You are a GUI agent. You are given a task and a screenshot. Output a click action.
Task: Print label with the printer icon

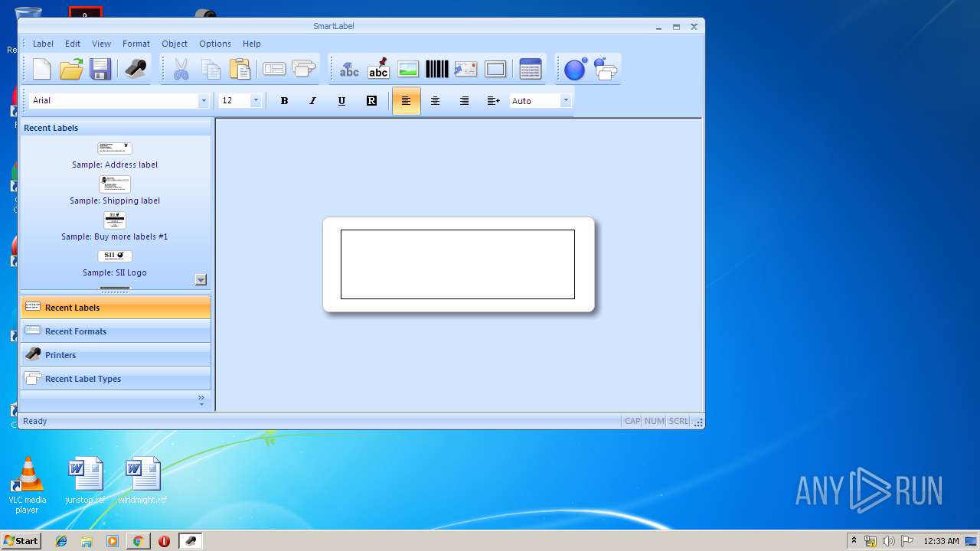(x=136, y=70)
